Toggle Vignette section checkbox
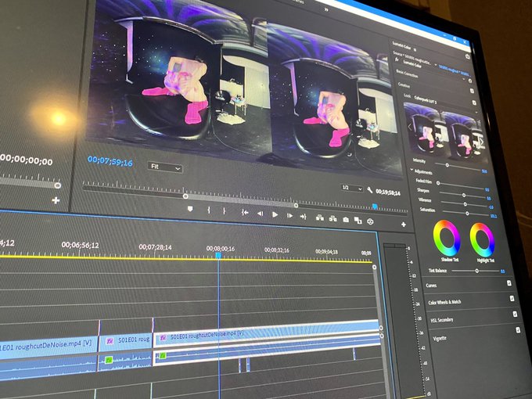Viewport: 532px width, 399px height. [x=518, y=330]
